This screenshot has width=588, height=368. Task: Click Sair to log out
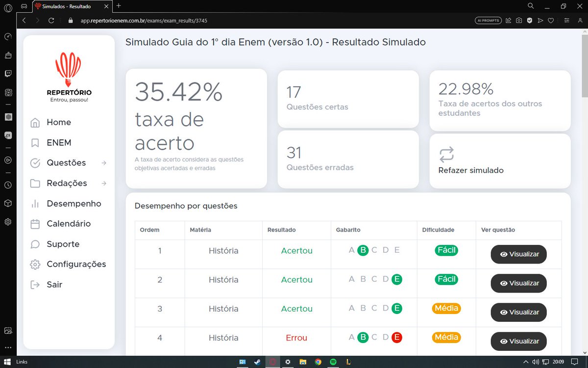pos(54,285)
